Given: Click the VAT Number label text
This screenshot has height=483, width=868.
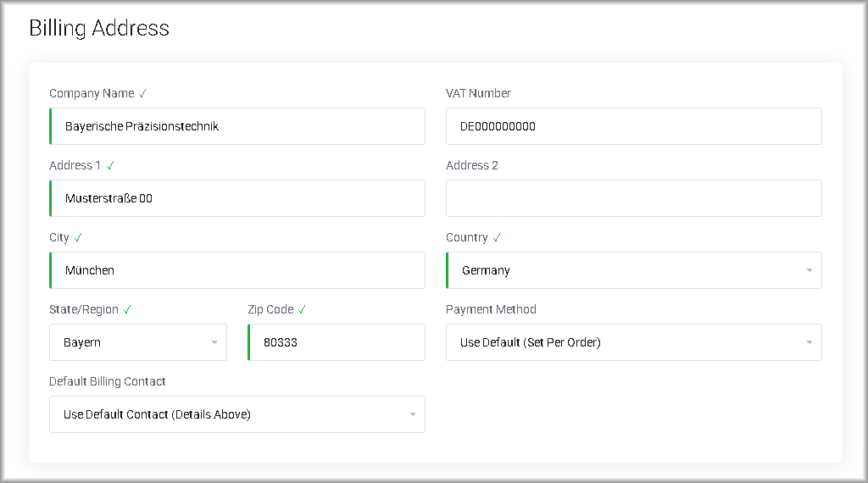Looking at the screenshot, I should (478, 93).
